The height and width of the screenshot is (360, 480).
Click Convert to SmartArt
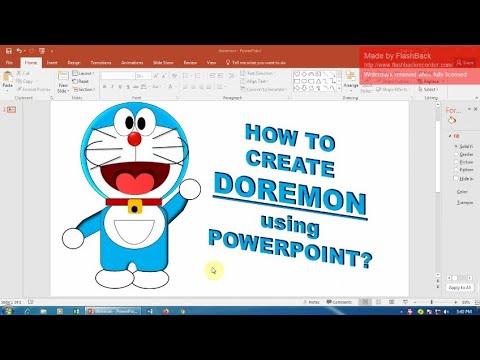pos(263,89)
